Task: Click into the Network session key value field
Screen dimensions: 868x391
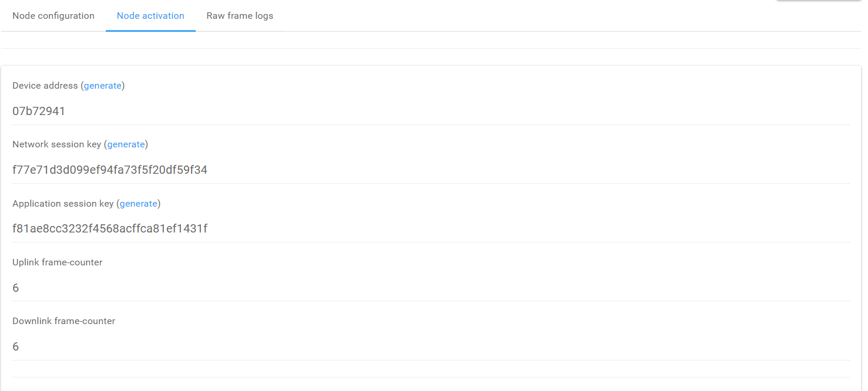Action: click(x=431, y=170)
